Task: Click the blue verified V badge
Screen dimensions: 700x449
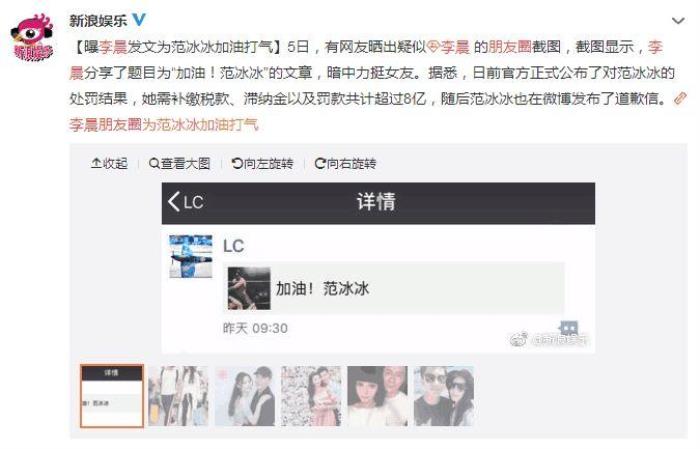Action: pyautogui.click(x=139, y=19)
